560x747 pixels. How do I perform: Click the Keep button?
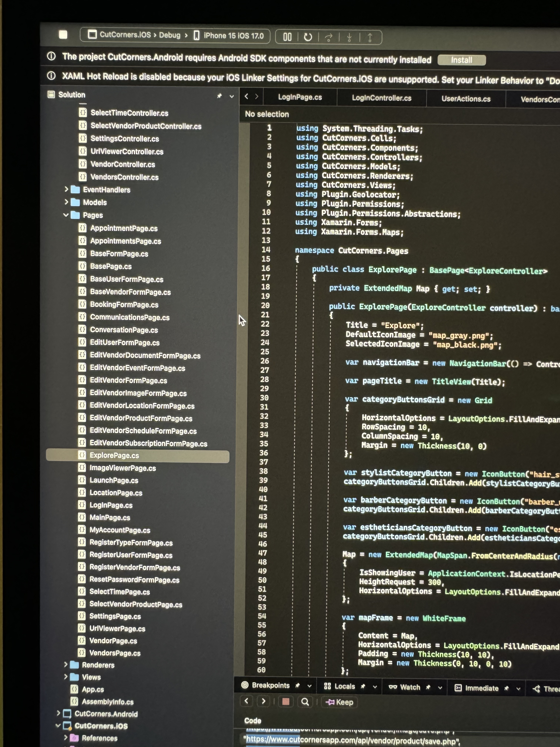[x=339, y=702]
